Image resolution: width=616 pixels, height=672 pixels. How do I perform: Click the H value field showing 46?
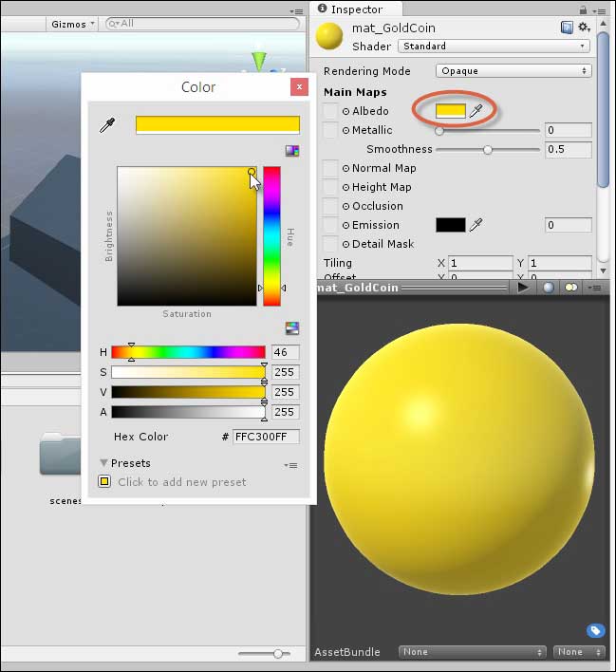tap(286, 352)
